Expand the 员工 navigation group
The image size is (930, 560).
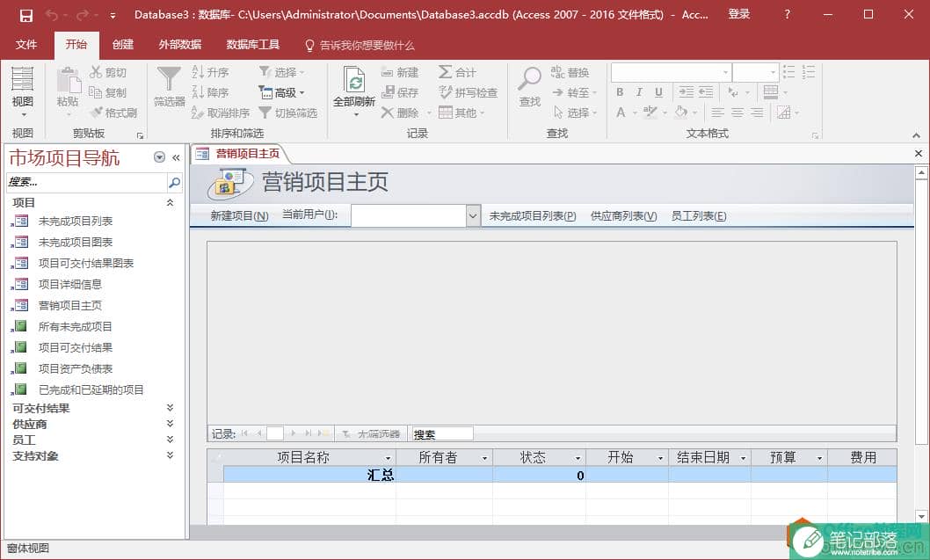170,440
